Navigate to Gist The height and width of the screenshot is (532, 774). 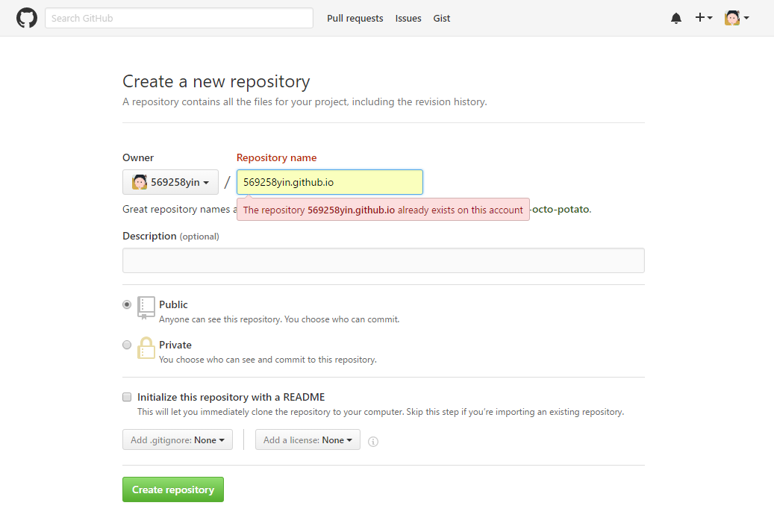click(x=442, y=18)
